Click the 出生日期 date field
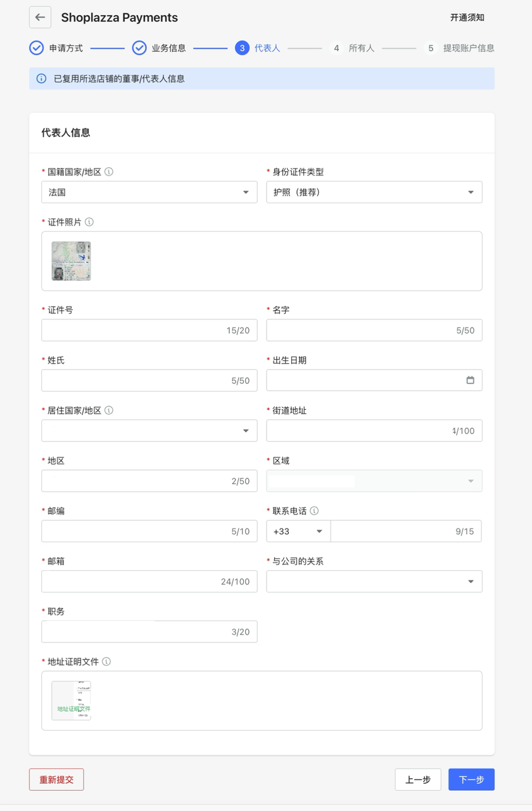This screenshot has width=532, height=811. click(x=374, y=380)
